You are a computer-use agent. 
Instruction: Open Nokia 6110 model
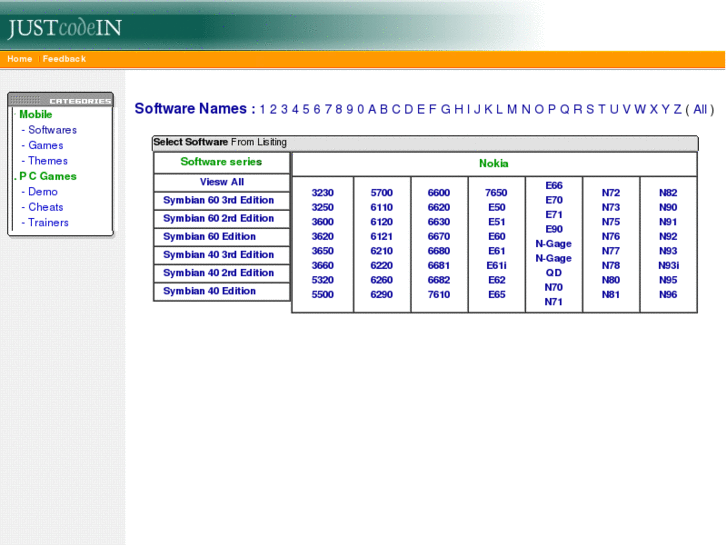click(x=381, y=207)
